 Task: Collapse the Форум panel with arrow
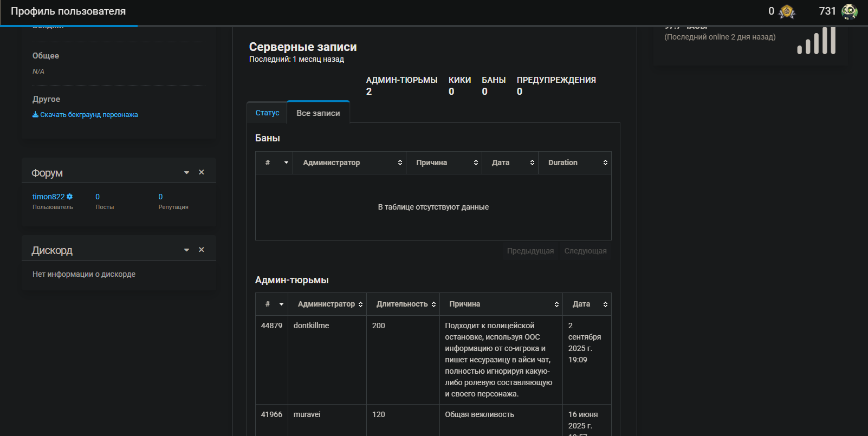point(186,173)
